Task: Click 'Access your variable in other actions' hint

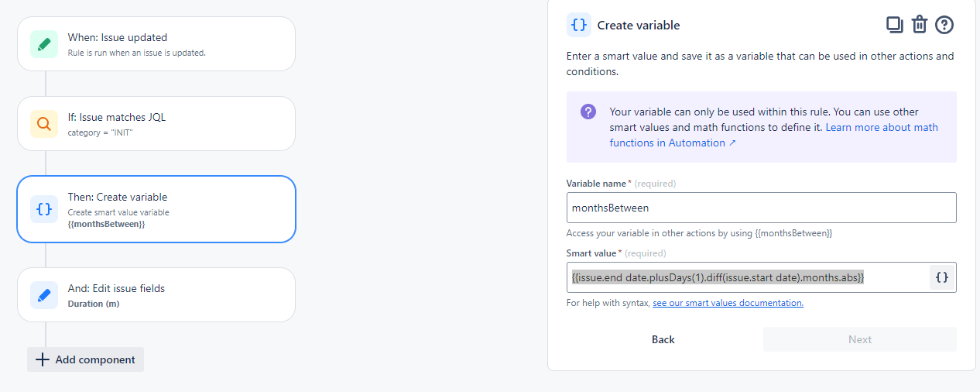Action: [699, 233]
